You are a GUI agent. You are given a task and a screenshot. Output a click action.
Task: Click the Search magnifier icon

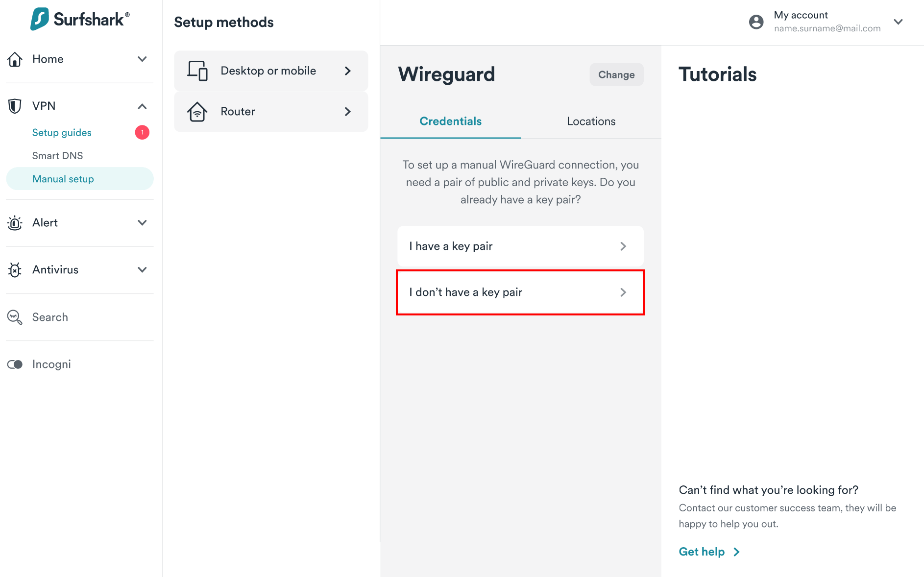tap(15, 317)
